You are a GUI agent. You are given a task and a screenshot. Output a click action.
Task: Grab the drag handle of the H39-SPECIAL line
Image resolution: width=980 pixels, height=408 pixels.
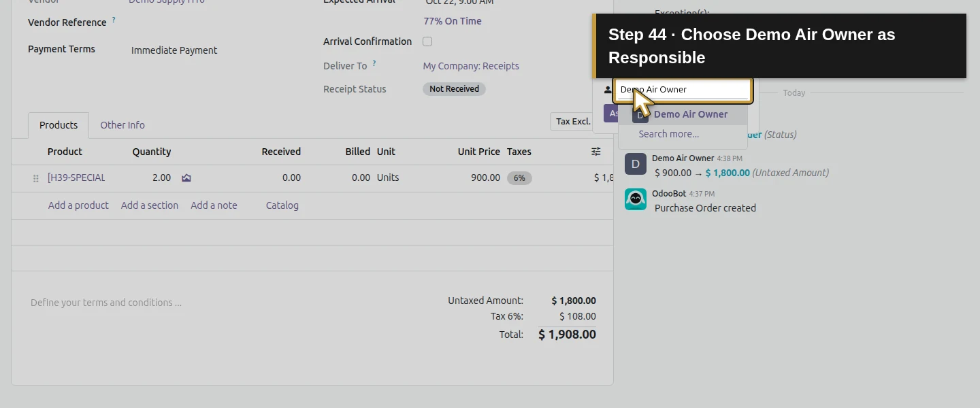[35, 178]
